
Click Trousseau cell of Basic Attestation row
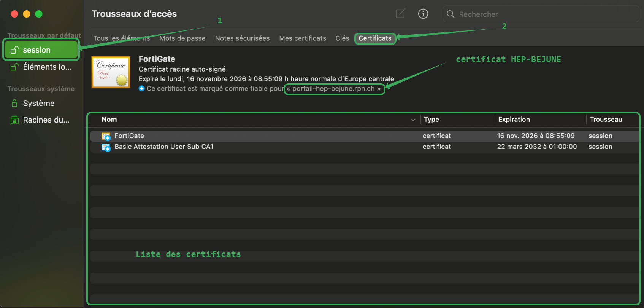(600, 147)
